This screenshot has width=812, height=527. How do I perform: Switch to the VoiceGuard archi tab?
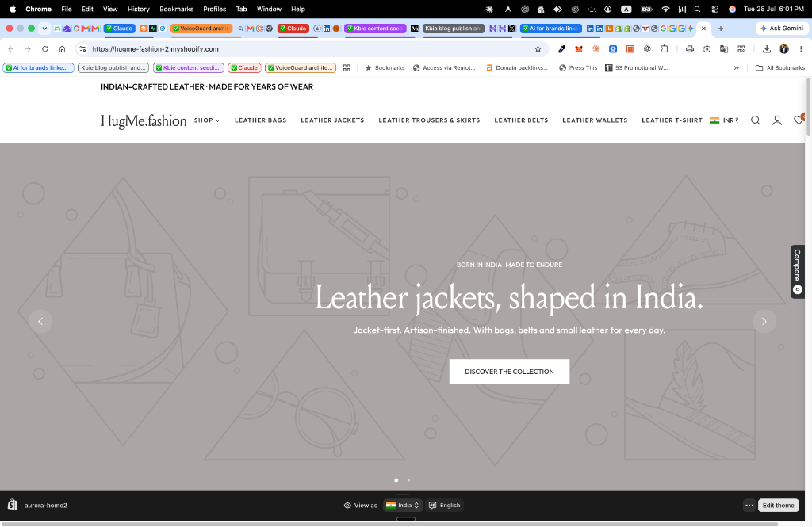pos(201,29)
